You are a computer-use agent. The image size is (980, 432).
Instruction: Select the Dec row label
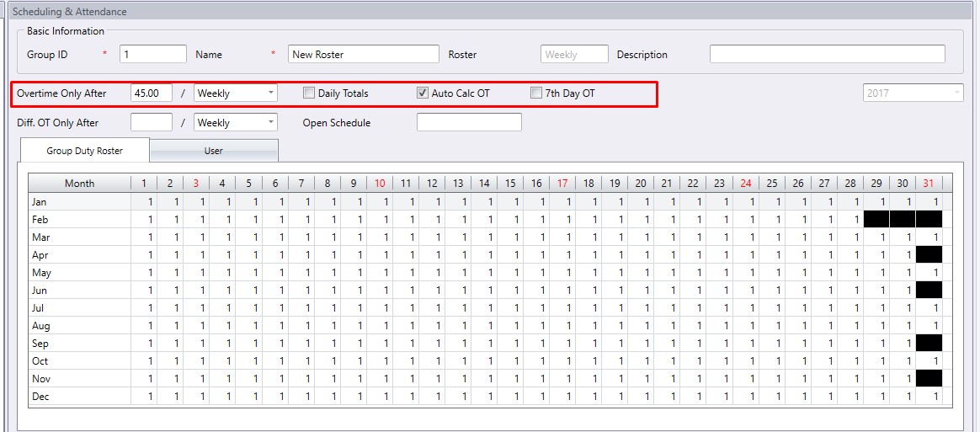click(x=79, y=397)
